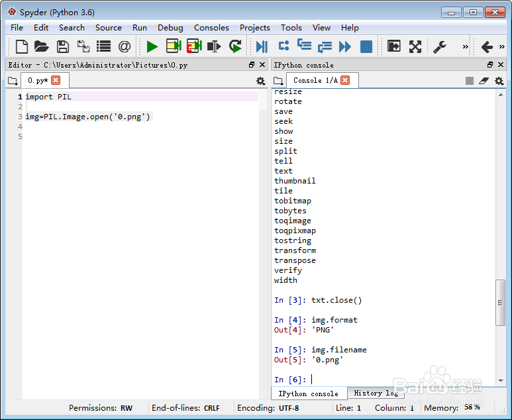
Task: Save all files toolbar icon
Action: tap(83, 46)
